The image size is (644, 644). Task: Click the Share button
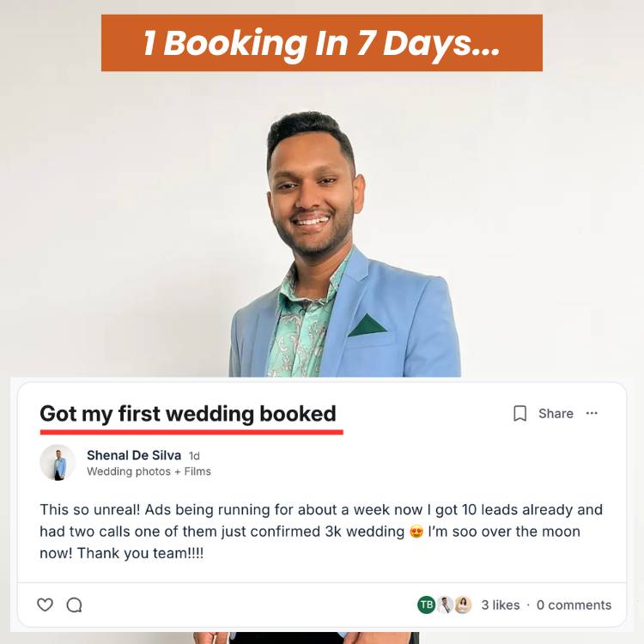[x=556, y=413]
